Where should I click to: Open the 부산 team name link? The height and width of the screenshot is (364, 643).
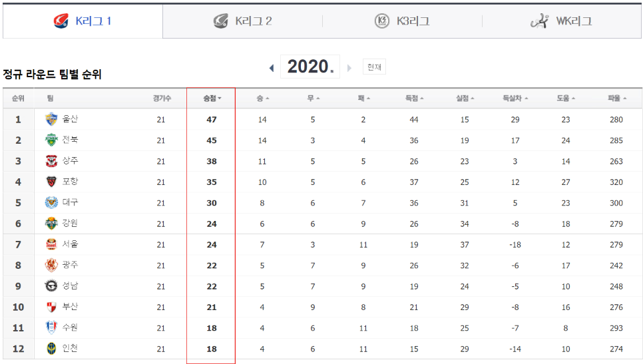70,306
